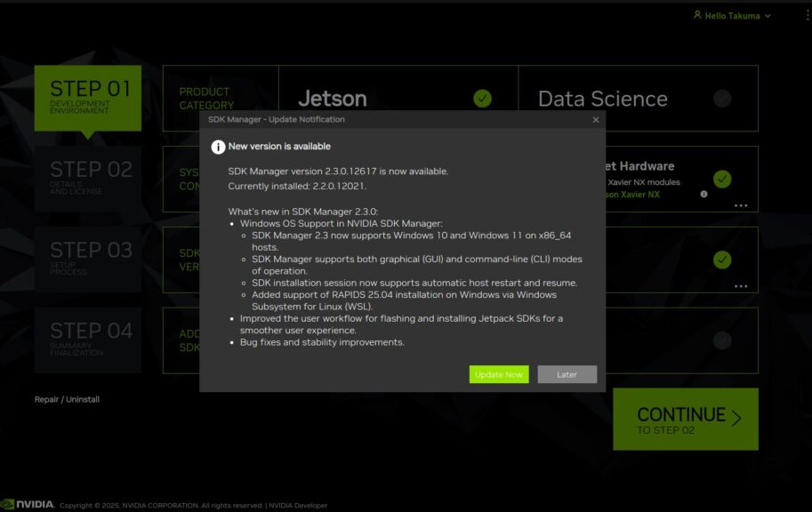Toggle the Target Hardware green checkmark
This screenshot has height=512, width=812.
point(722,180)
